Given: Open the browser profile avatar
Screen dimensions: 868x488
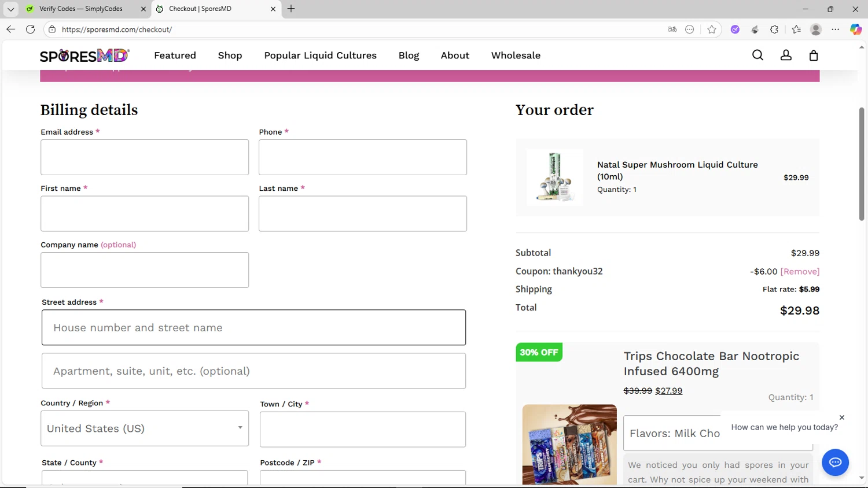Looking at the screenshot, I should [816, 29].
